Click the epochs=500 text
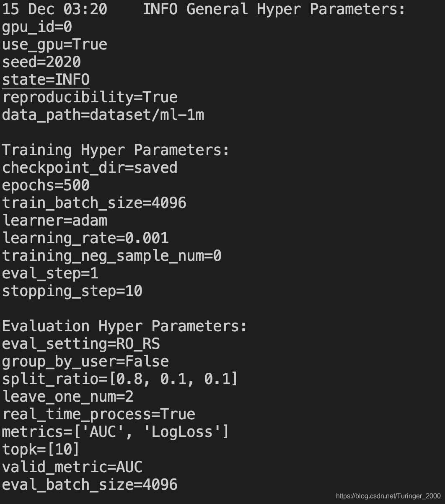Viewport: 445px width, 504px height. click(x=46, y=185)
